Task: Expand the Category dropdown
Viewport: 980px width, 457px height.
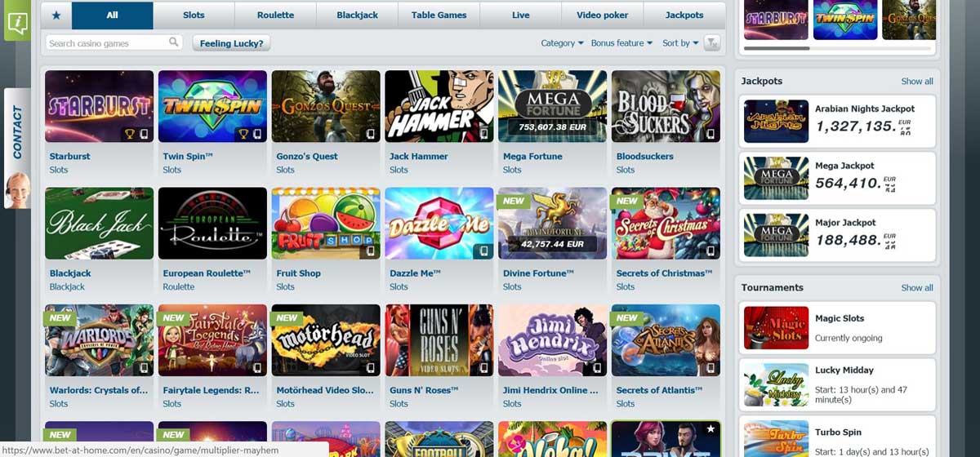Action: click(x=563, y=43)
